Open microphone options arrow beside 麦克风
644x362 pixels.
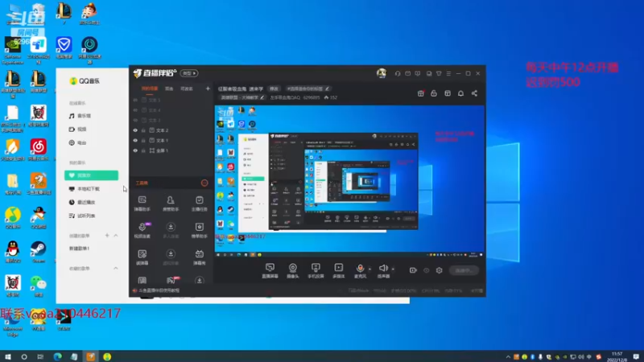(369, 269)
